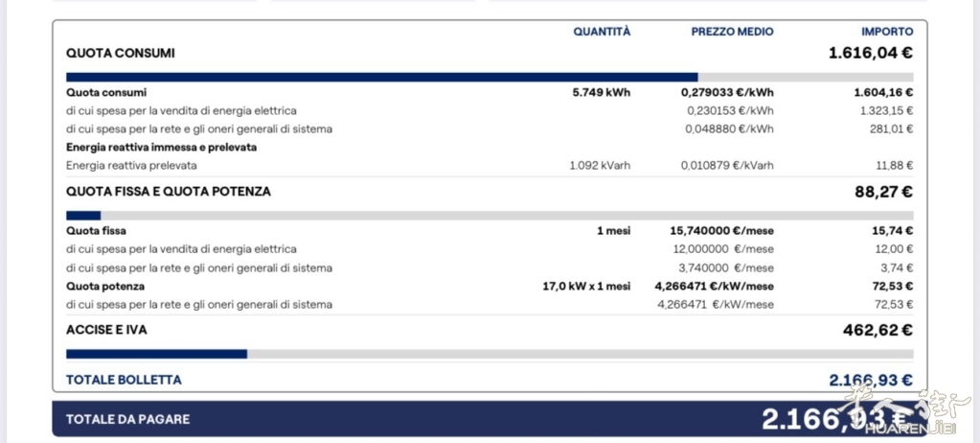Select QUOTA FISSA E QUOTA POTENZA heading
Image resolution: width=980 pixels, height=443 pixels.
pyautogui.click(x=169, y=192)
